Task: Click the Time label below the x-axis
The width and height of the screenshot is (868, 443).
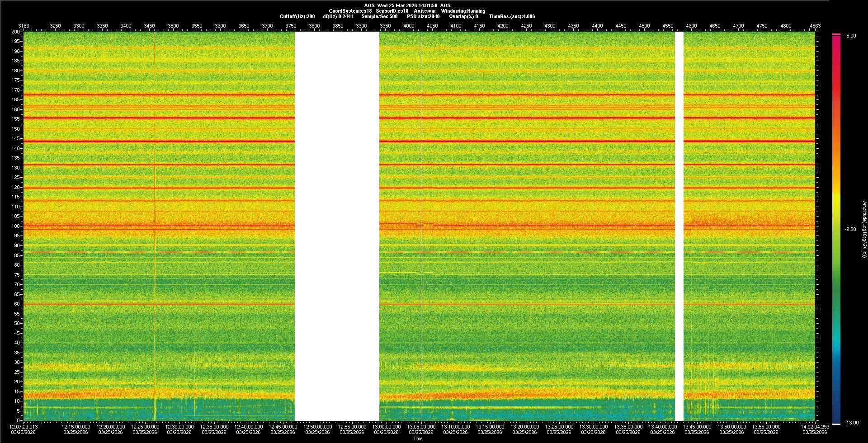Action: [418, 438]
